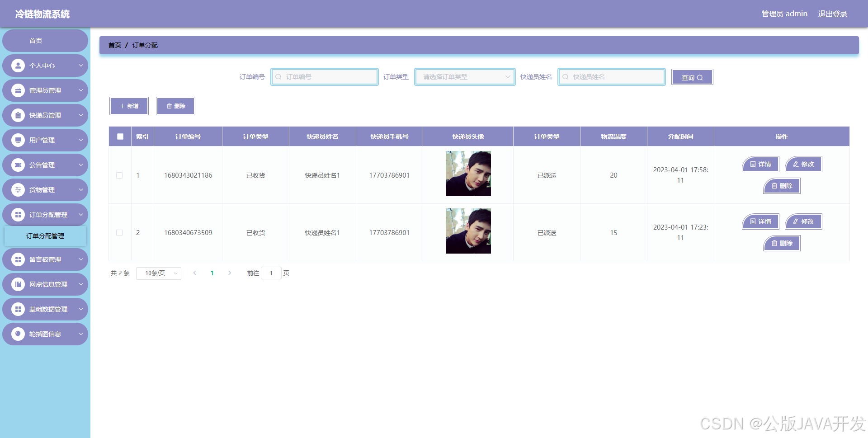
Task: Click the search icon in 订单编号 field
Action: click(x=278, y=77)
